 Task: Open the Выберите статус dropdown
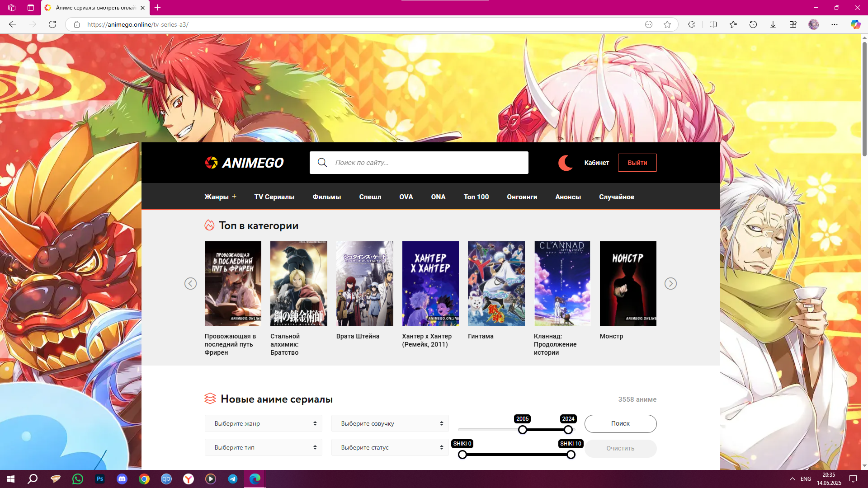point(390,447)
